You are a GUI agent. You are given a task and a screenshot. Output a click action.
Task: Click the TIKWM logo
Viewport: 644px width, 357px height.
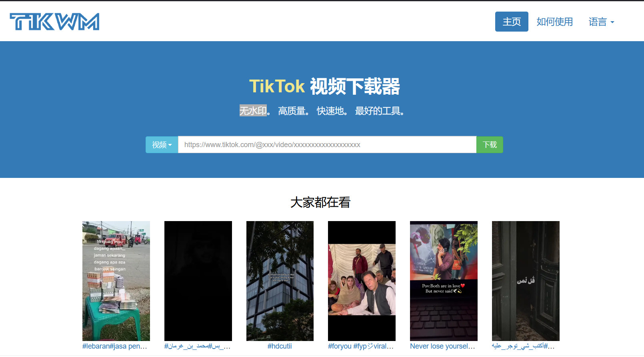[55, 22]
